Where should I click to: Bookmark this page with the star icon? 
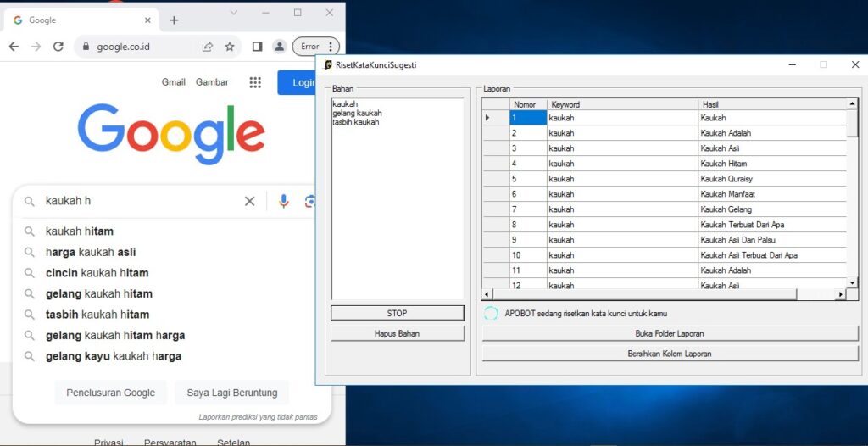click(230, 47)
